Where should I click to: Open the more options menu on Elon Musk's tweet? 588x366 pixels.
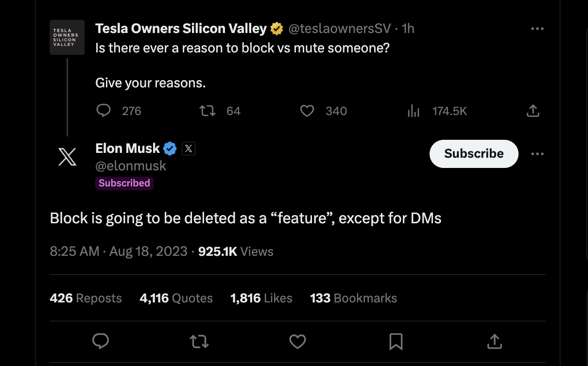tap(537, 153)
